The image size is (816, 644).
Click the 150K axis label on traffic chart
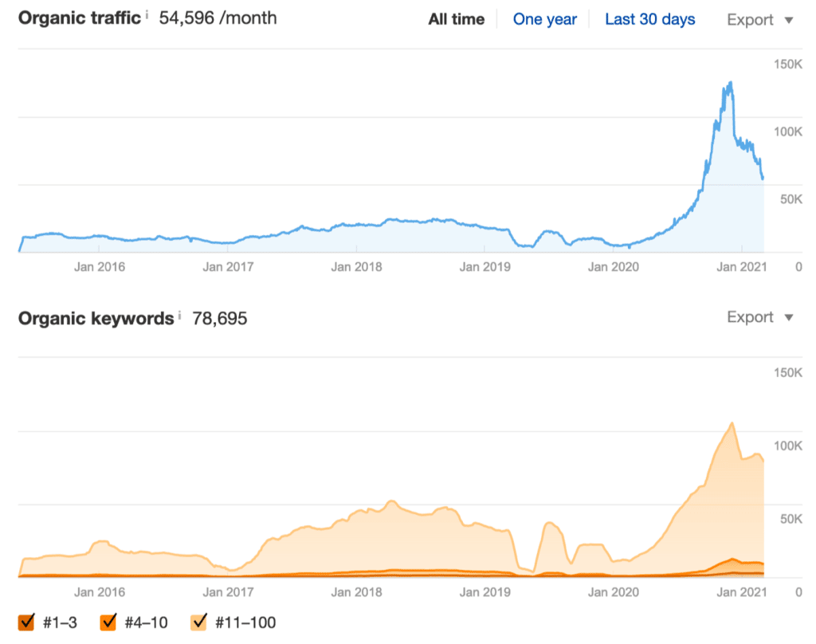(788, 63)
